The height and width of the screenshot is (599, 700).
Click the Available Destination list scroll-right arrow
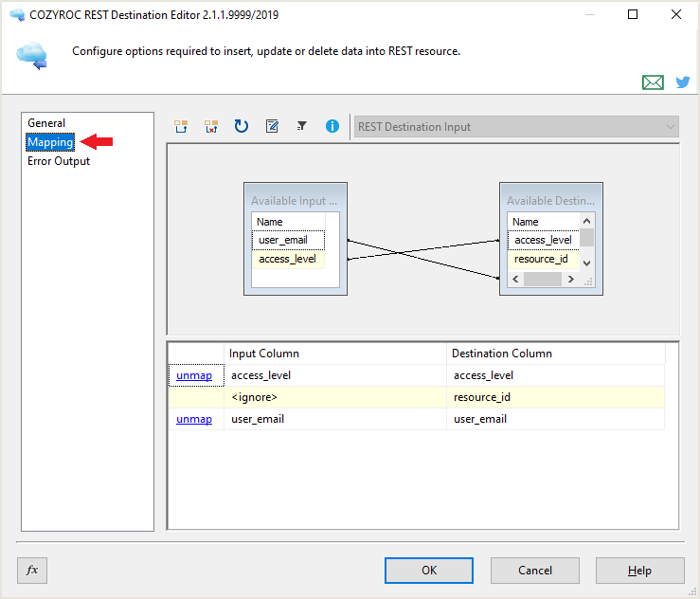pos(570,280)
